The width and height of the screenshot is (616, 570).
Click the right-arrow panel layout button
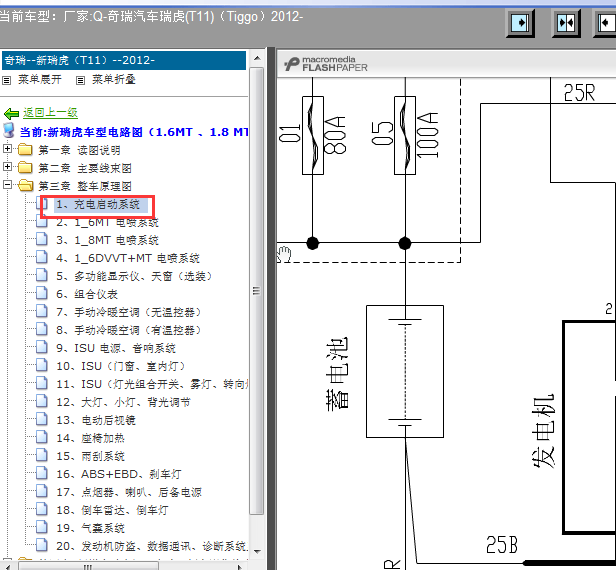(x=521, y=23)
